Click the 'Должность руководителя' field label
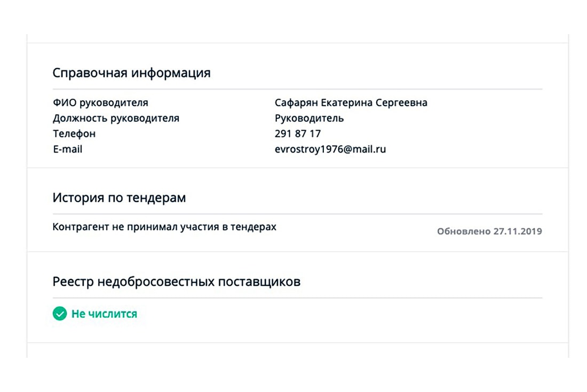Screen dimensions: 587x392 click(116, 118)
